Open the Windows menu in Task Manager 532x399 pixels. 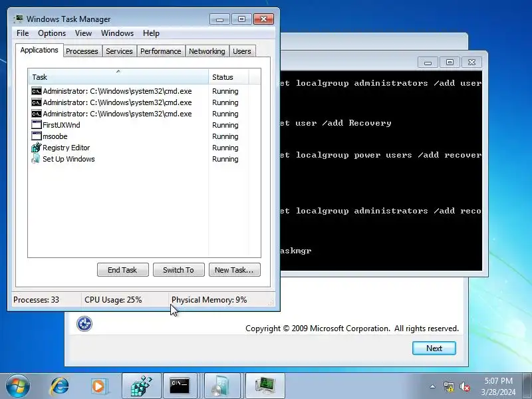[118, 33]
